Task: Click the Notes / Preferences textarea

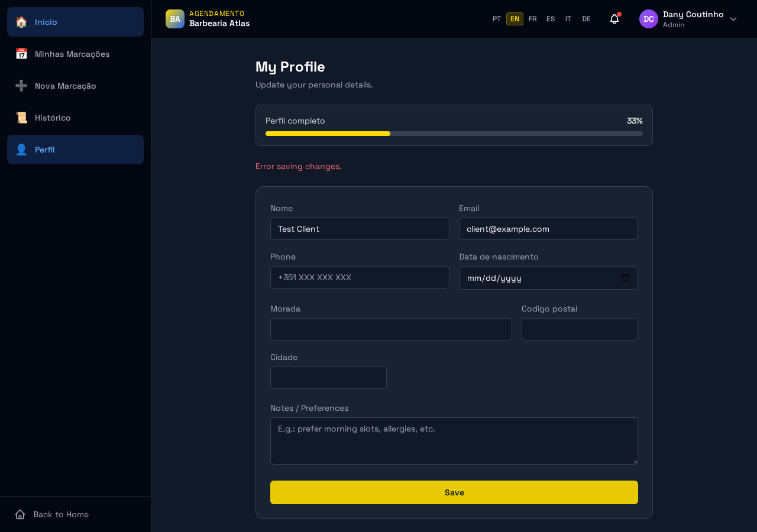Action: coord(454,441)
